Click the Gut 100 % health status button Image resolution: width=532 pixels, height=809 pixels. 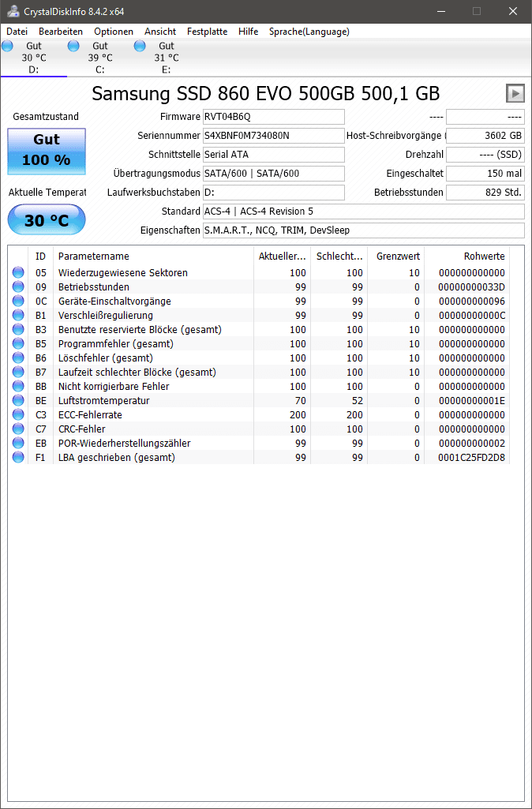pyautogui.click(x=47, y=152)
